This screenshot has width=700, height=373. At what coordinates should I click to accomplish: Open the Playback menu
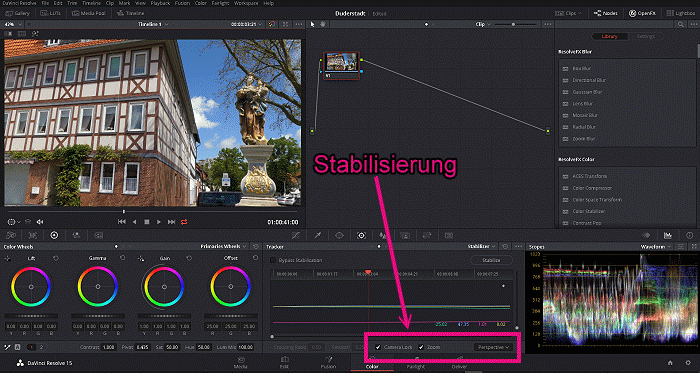coord(159,3)
